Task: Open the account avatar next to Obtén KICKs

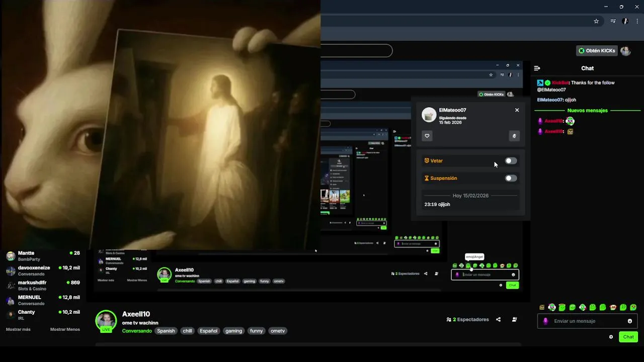Action: pyautogui.click(x=625, y=51)
